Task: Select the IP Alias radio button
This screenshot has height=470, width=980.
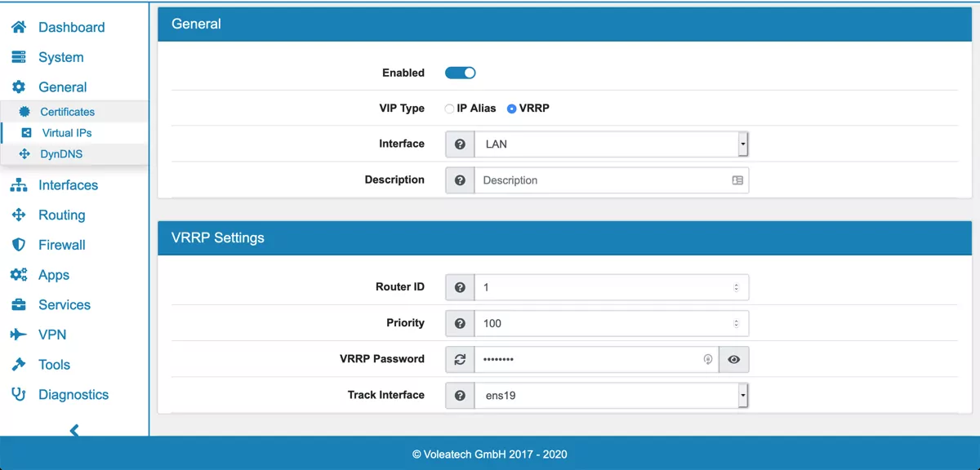Action: (x=449, y=108)
